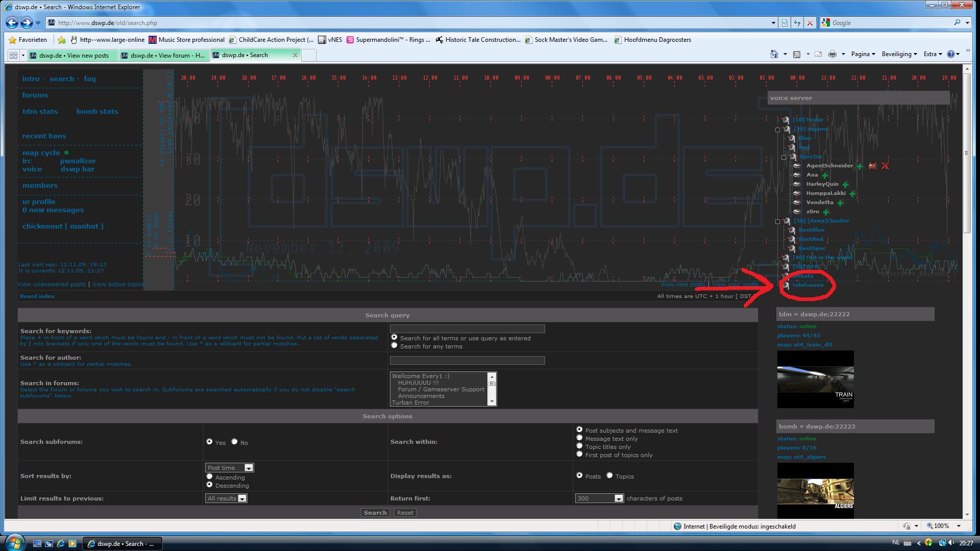Open the Pagina menu

click(x=863, y=54)
